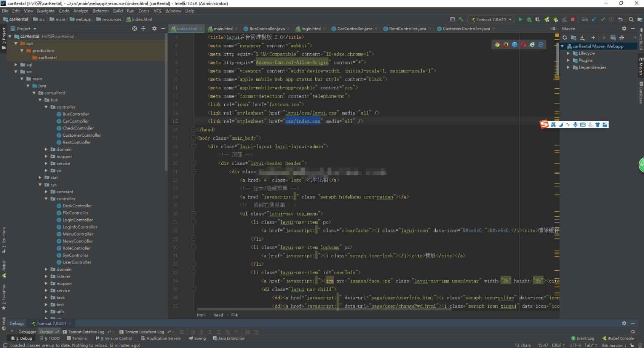The image size is (644, 348).
Task: Open Maven panel settings gear
Action: 624,29
